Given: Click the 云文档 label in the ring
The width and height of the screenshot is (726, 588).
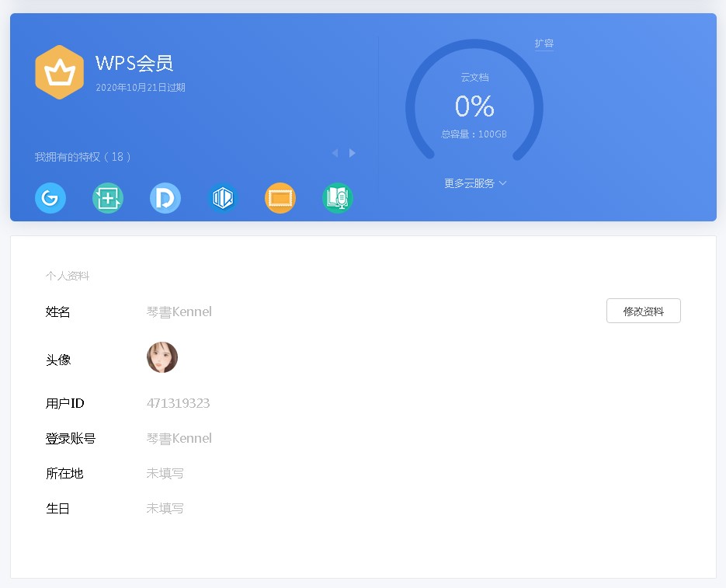Looking at the screenshot, I should click(x=474, y=78).
